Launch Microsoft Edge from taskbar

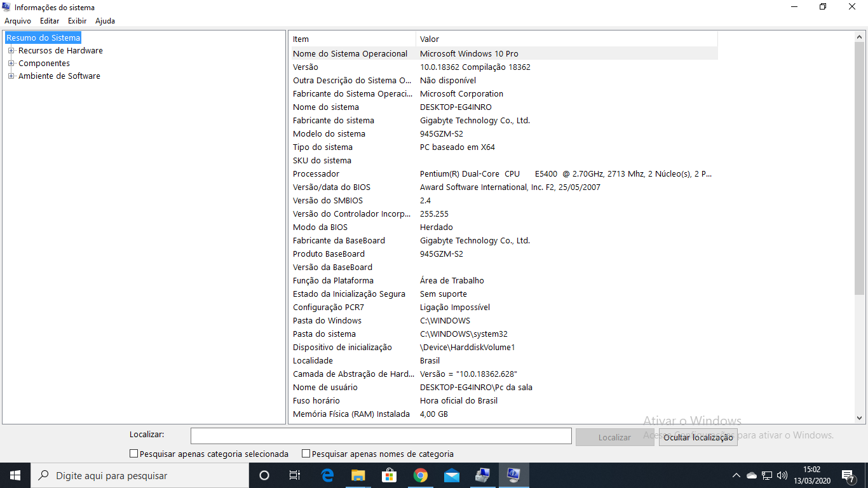pyautogui.click(x=327, y=475)
